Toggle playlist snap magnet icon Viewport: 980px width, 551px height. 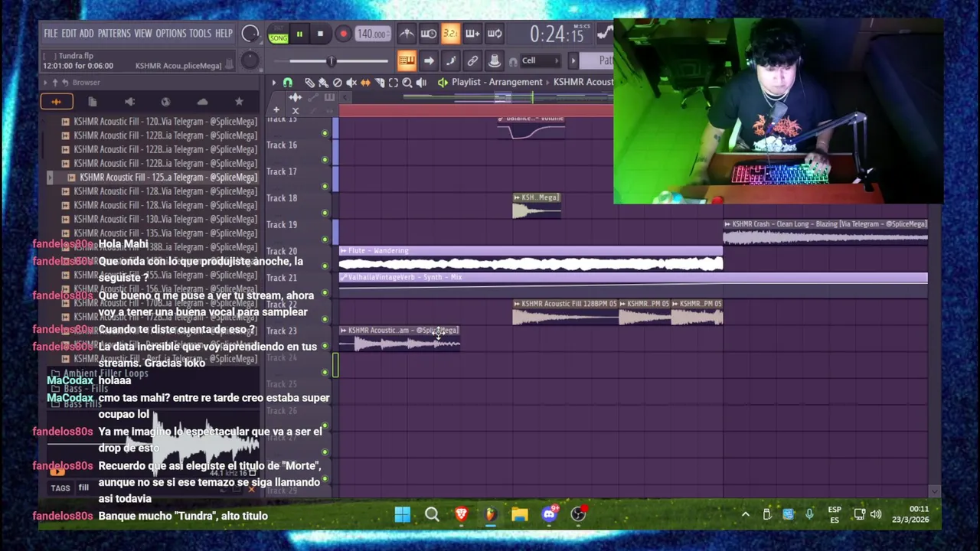pos(288,83)
